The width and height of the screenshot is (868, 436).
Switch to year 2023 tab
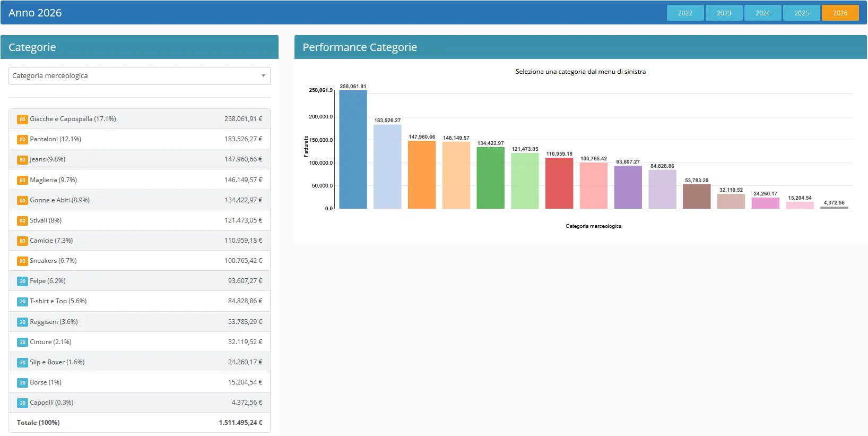click(724, 13)
